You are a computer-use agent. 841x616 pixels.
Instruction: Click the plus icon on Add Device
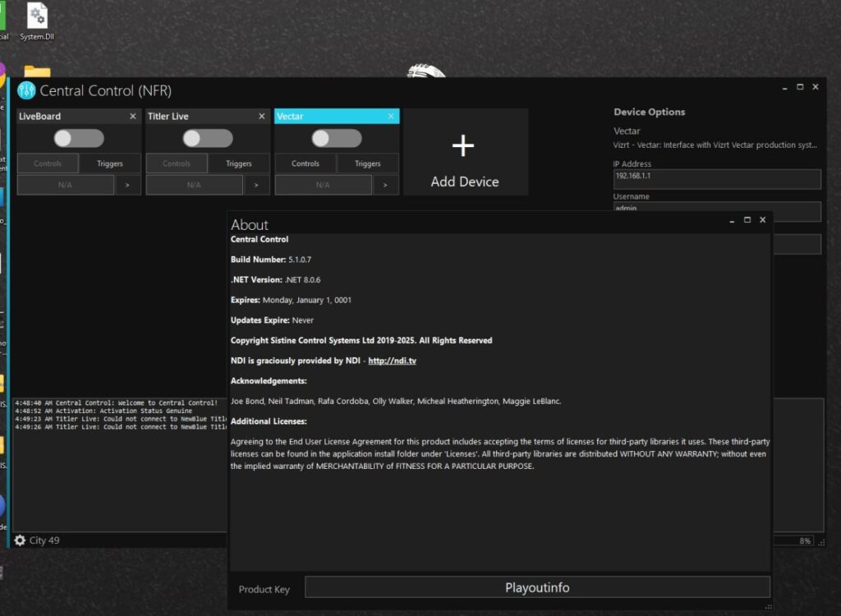click(x=463, y=146)
